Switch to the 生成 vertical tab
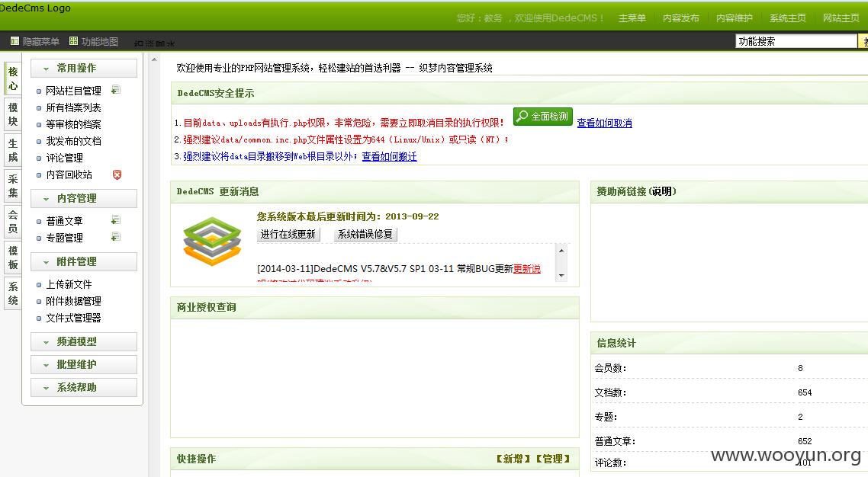 coord(13,150)
